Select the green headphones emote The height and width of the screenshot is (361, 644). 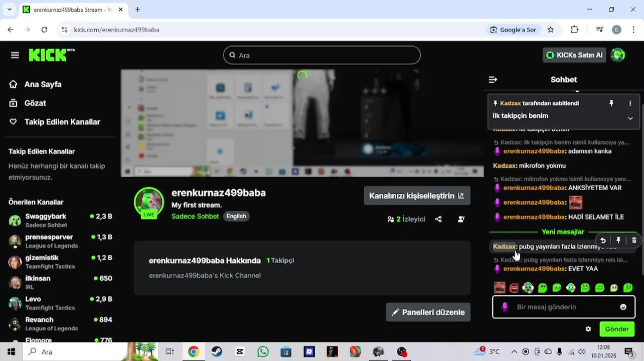528,287
